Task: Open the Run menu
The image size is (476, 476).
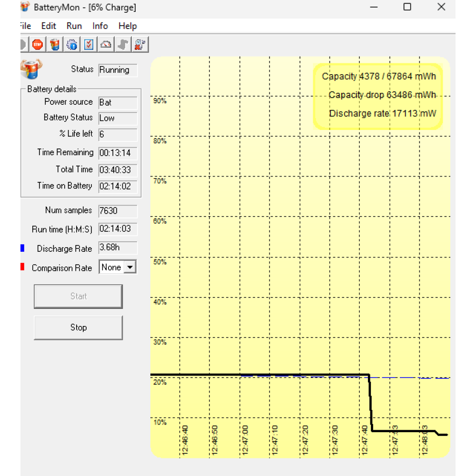Action: coord(74,26)
